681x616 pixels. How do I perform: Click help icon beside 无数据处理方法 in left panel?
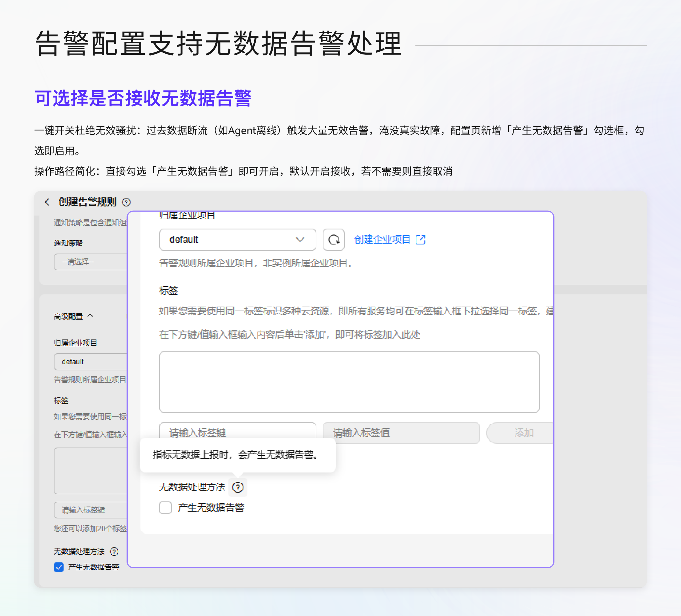click(x=115, y=552)
